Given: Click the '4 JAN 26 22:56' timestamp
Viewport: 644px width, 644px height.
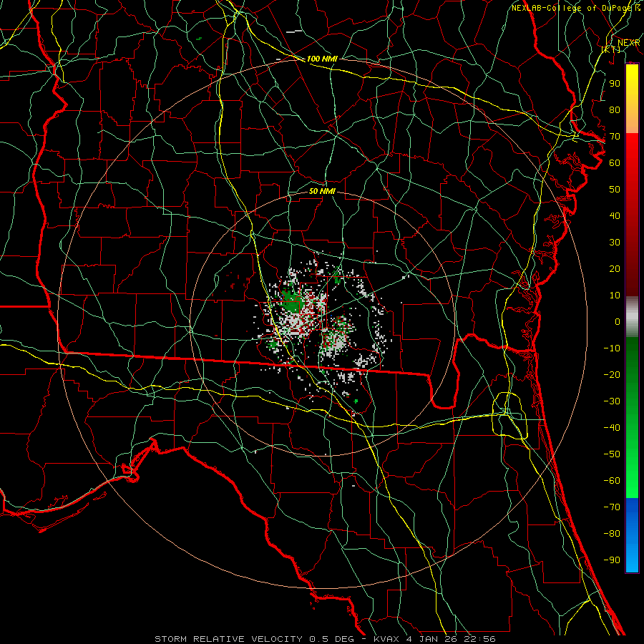Looking at the screenshot, I should click(452, 639).
